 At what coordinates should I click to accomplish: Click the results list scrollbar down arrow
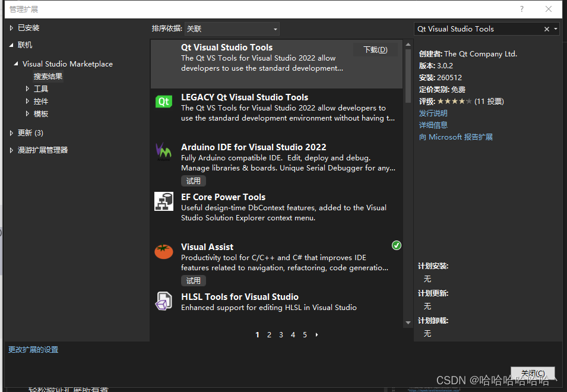pos(408,323)
